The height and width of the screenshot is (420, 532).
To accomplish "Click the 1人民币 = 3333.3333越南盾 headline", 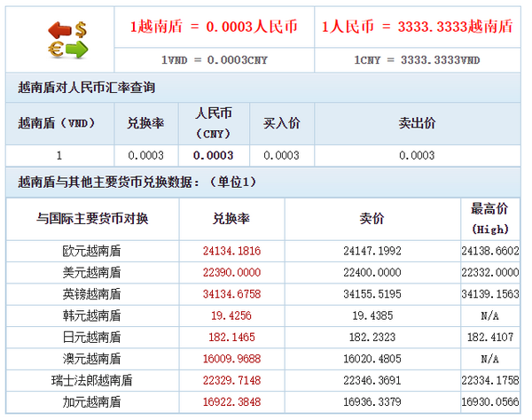I will (415, 27).
